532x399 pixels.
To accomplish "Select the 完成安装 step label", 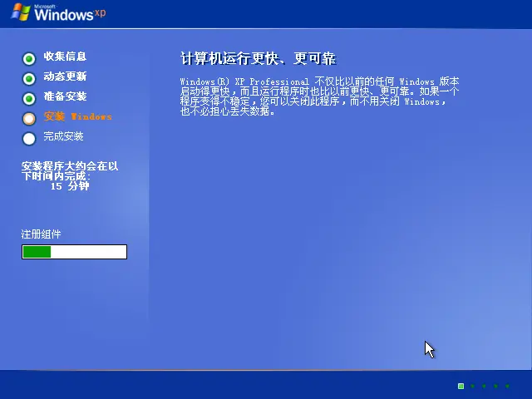I will click(63, 136).
